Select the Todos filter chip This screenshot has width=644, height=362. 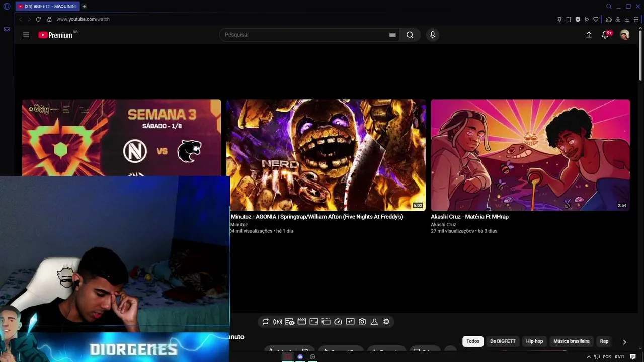(x=473, y=341)
